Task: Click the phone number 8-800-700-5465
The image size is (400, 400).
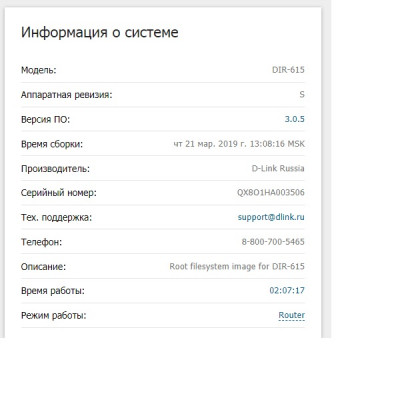Action: tap(273, 242)
